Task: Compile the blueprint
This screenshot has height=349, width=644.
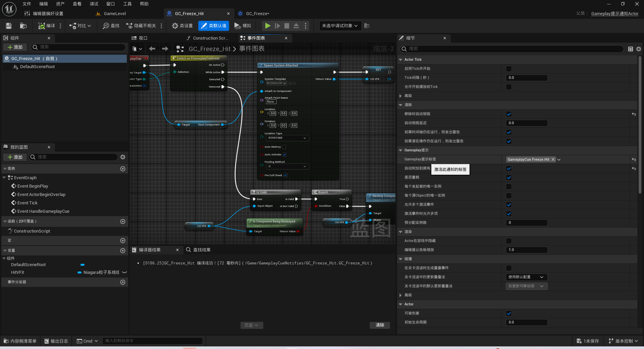Action: [46, 26]
